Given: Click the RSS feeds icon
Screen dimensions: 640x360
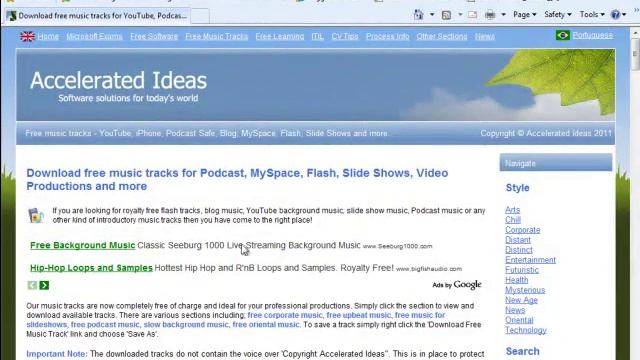Looking at the screenshot, I should click(x=446, y=15).
